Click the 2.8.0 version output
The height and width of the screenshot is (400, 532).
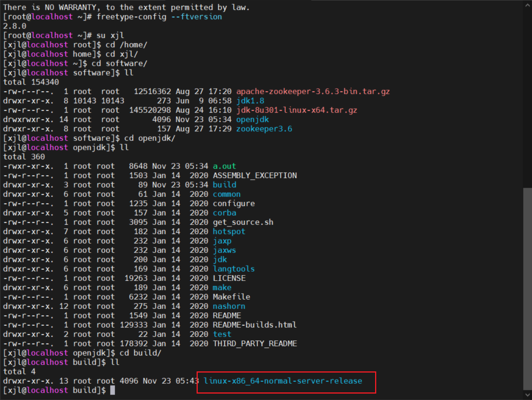tap(15, 26)
